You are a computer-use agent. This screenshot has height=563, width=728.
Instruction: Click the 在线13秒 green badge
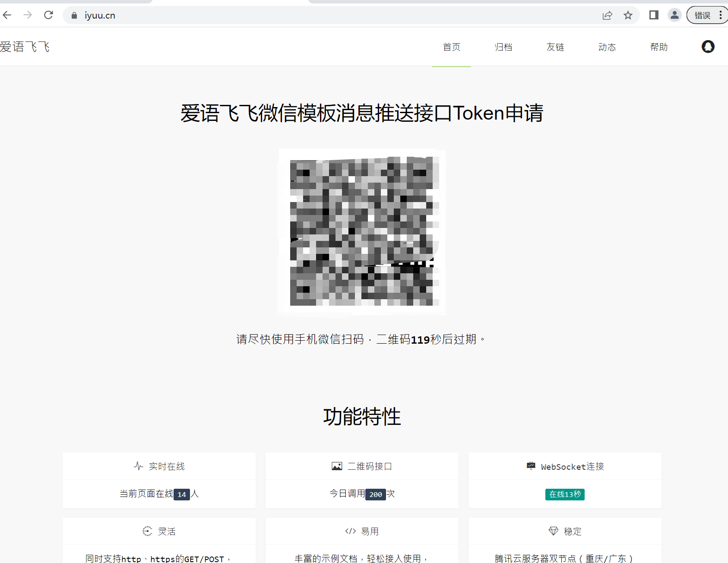point(565,494)
